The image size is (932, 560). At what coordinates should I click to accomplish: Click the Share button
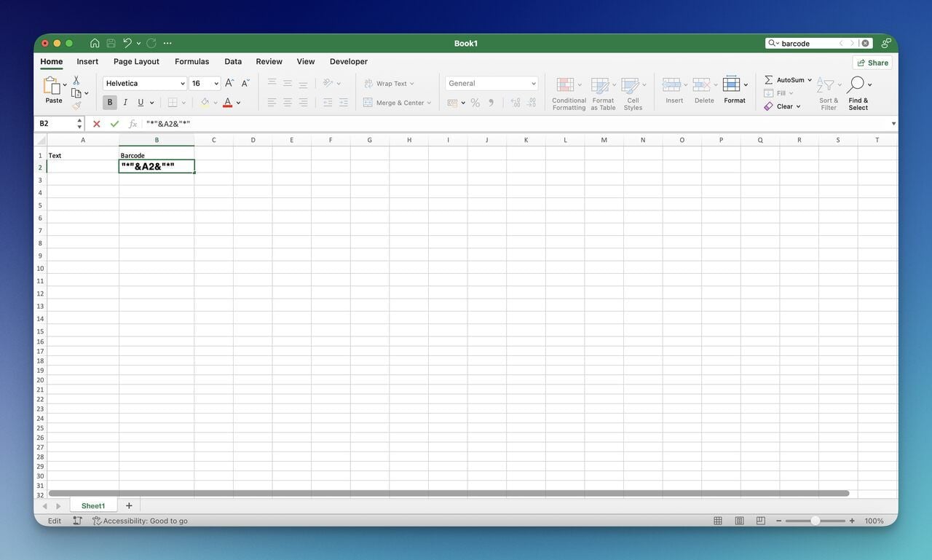click(872, 63)
